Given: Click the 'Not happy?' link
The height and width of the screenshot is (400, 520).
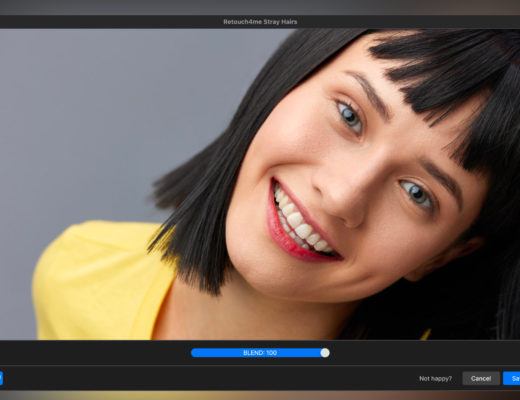Looking at the screenshot, I should coord(435,379).
